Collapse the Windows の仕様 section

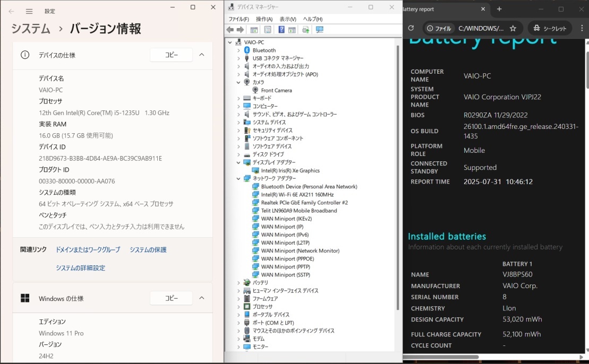click(202, 298)
